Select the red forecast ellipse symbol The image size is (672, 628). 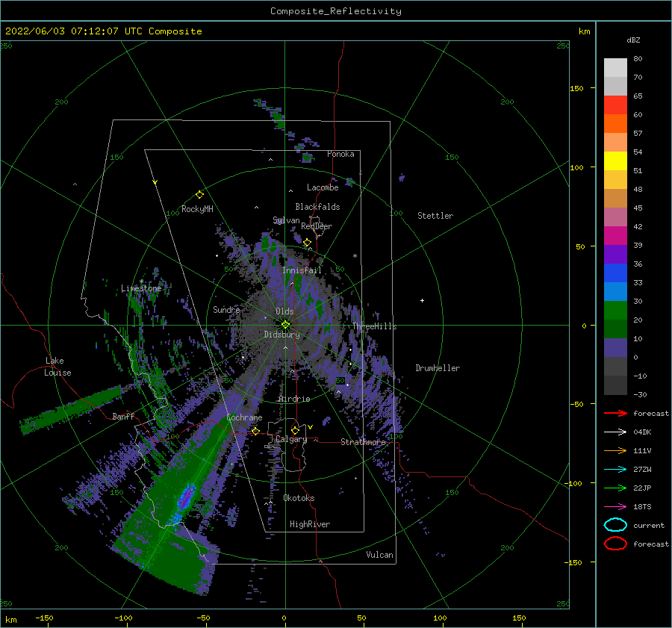(615, 544)
